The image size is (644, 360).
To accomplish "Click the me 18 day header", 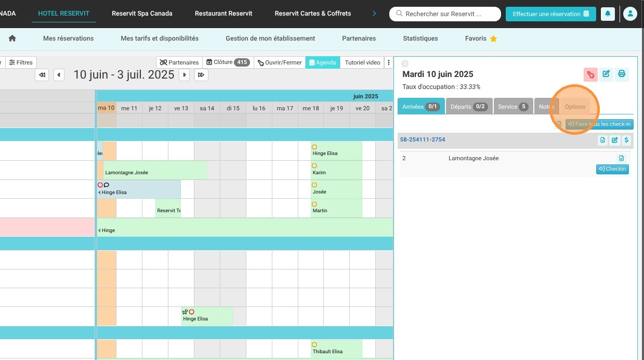I will (x=311, y=108).
